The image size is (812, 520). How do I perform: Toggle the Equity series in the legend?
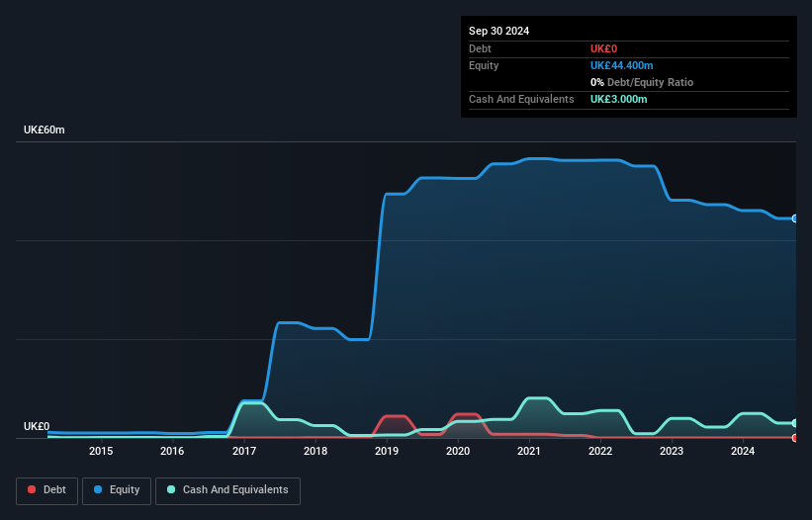pos(117,490)
